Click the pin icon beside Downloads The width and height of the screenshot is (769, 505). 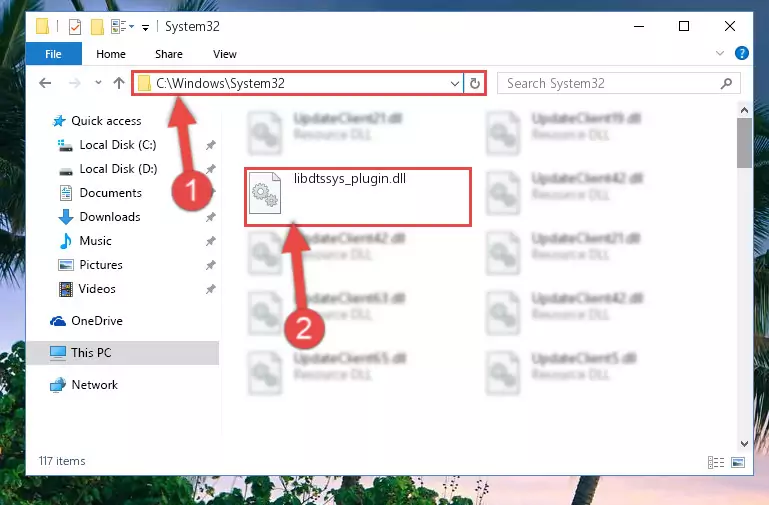click(210, 217)
